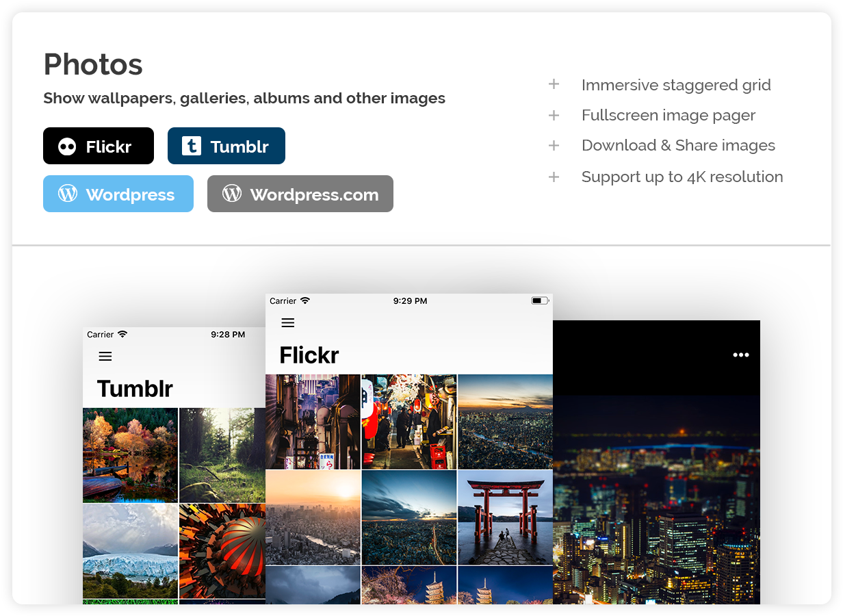Screen dimensions: 843x616
Task: Select the light blue Wordpress button
Action: pyautogui.click(x=118, y=194)
